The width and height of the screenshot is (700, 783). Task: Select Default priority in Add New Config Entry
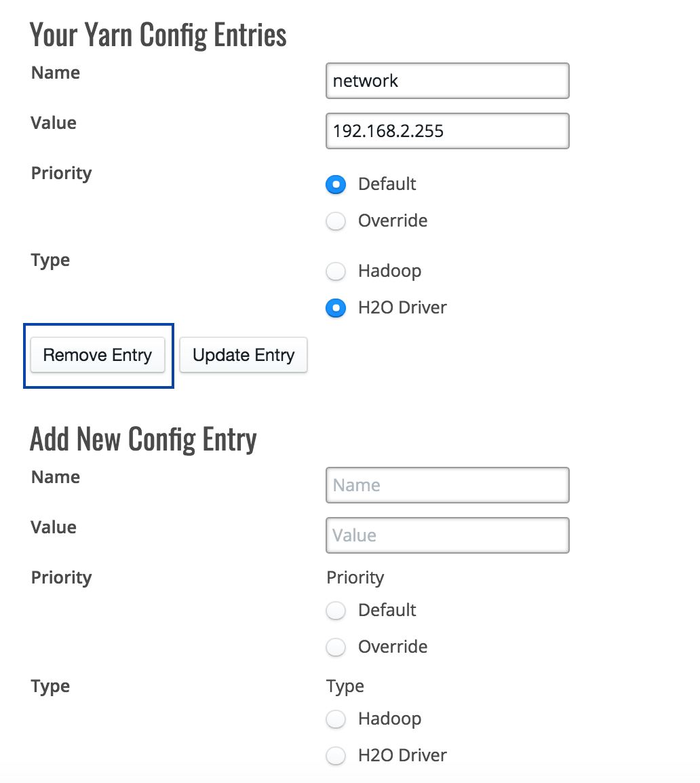[x=336, y=610]
